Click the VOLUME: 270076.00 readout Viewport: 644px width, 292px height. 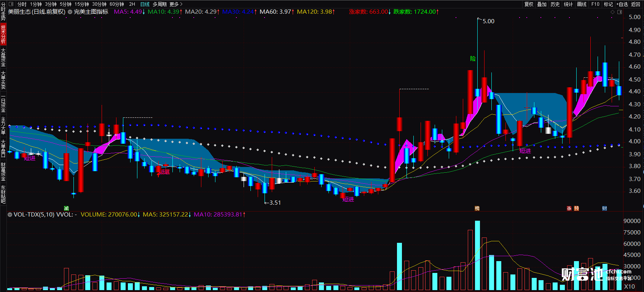110,215
